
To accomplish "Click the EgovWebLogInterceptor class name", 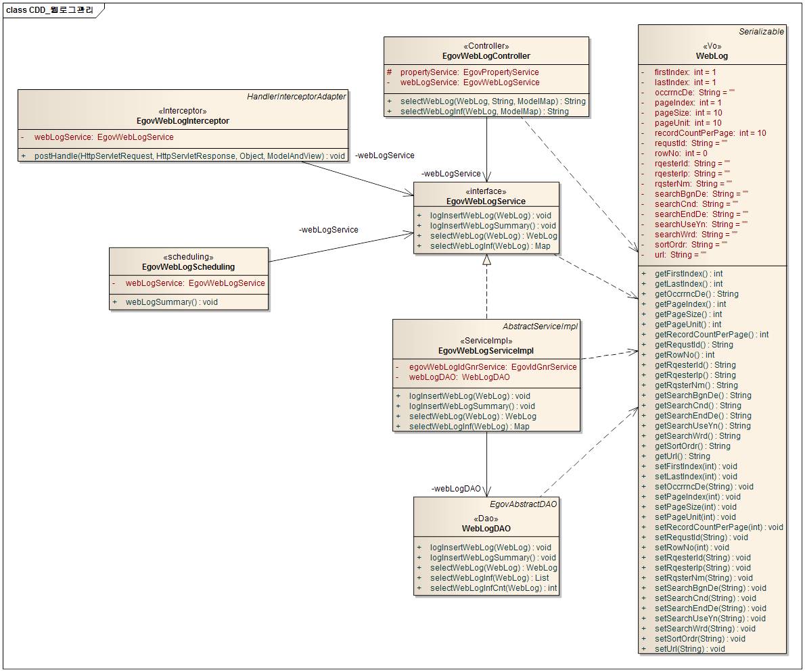I will click(x=183, y=121).
